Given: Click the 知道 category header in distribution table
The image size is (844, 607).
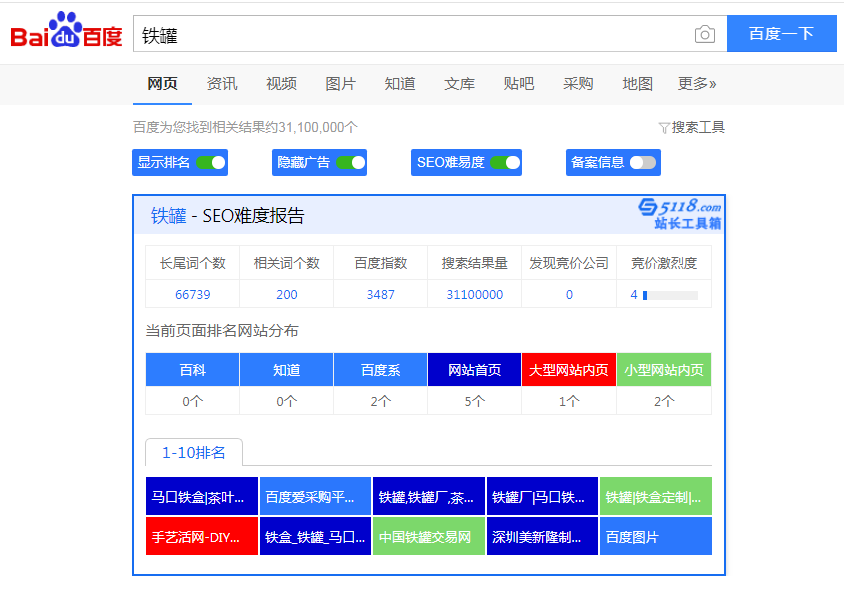Looking at the screenshot, I should click(x=286, y=370).
